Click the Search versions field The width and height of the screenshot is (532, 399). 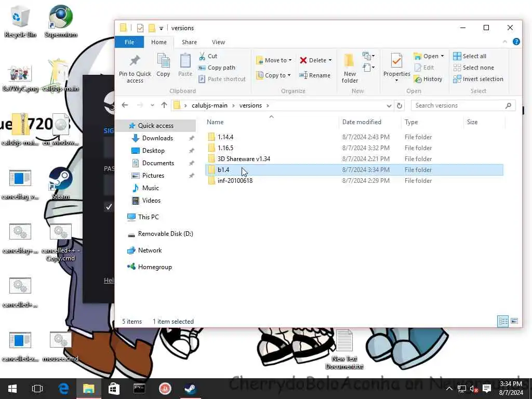[x=463, y=105]
